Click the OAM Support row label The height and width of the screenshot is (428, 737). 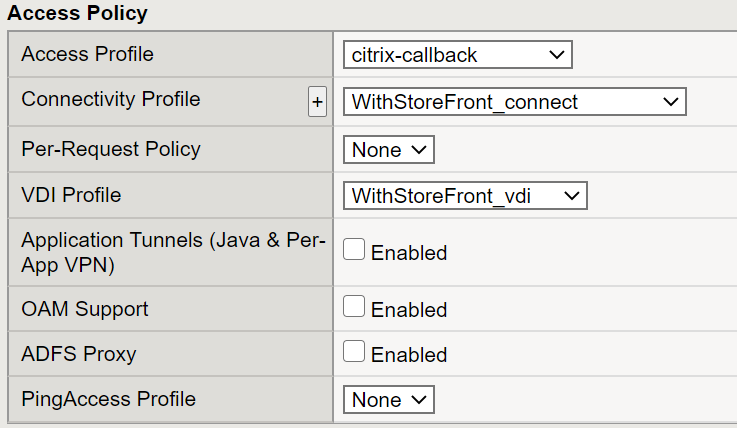86,309
